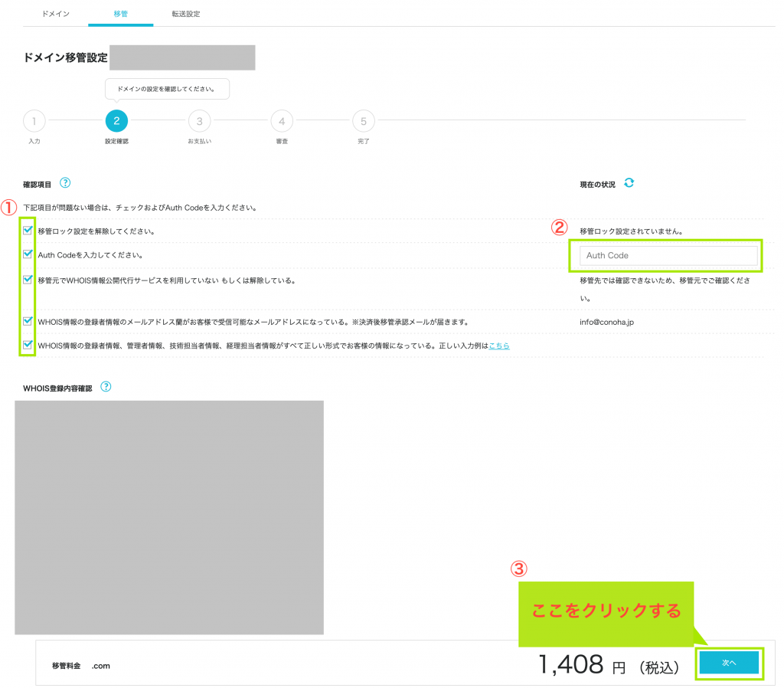The height and width of the screenshot is (688, 784).
Task: Check the Auth Code confirmation checkbox
Action: [28, 254]
